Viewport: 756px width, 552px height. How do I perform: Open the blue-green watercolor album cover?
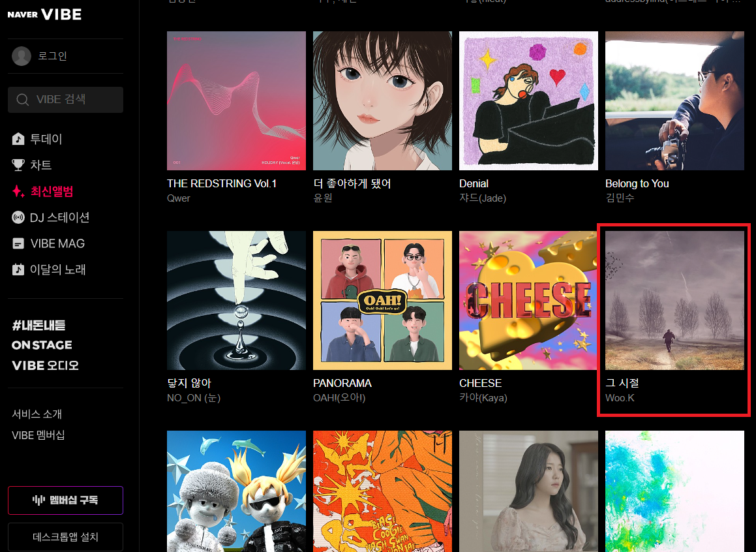(674, 491)
